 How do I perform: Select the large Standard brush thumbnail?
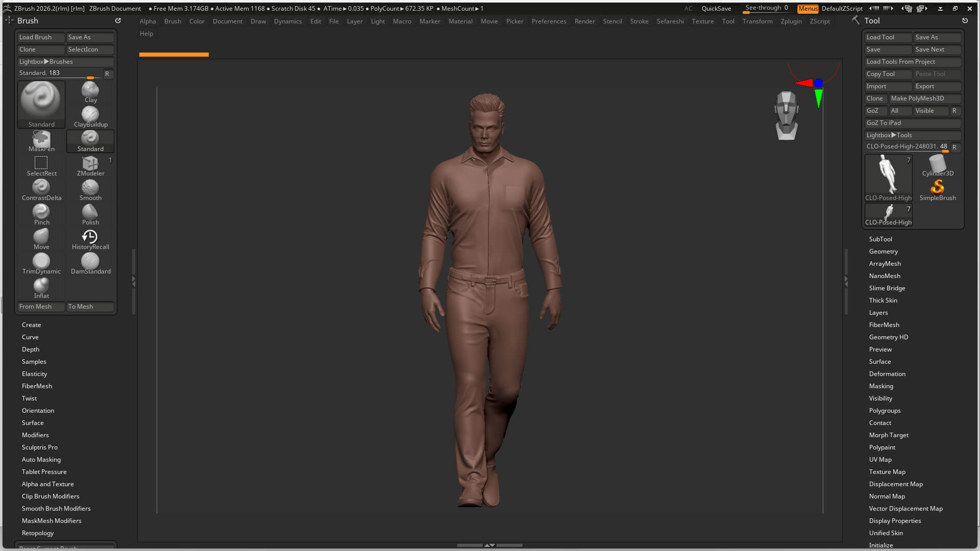pyautogui.click(x=41, y=104)
